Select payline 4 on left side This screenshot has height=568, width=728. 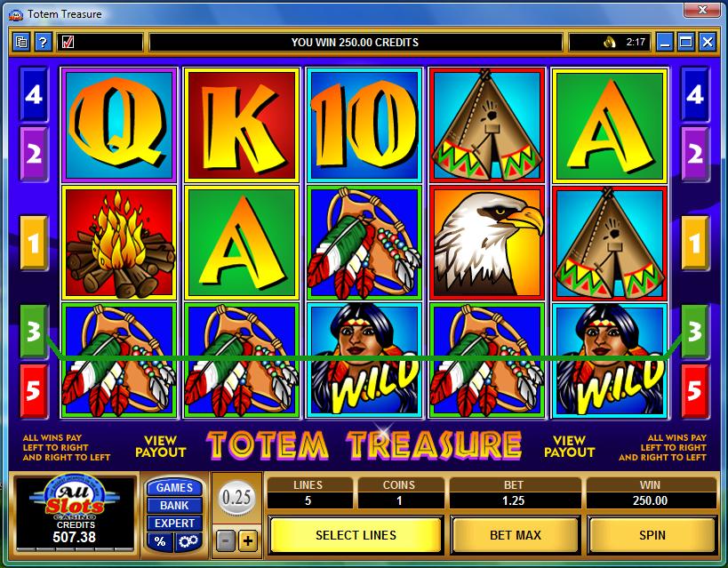(34, 95)
